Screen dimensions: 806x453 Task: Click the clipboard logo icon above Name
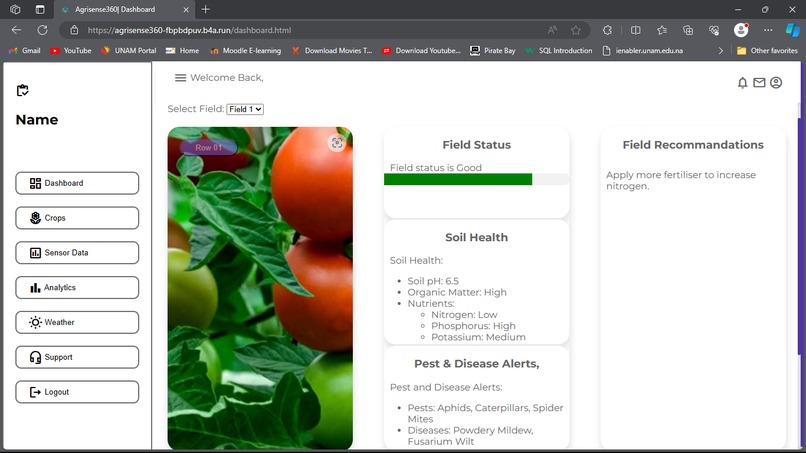(x=23, y=90)
